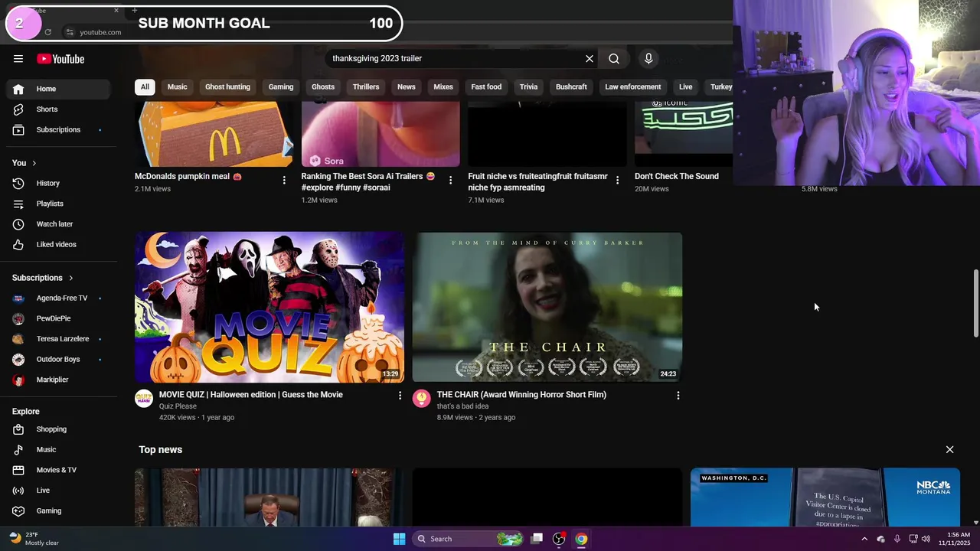Screen dimensions: 980x551
Task: Open PewDiePie channel
Action: pyautogui.click(x=58, y=318)
